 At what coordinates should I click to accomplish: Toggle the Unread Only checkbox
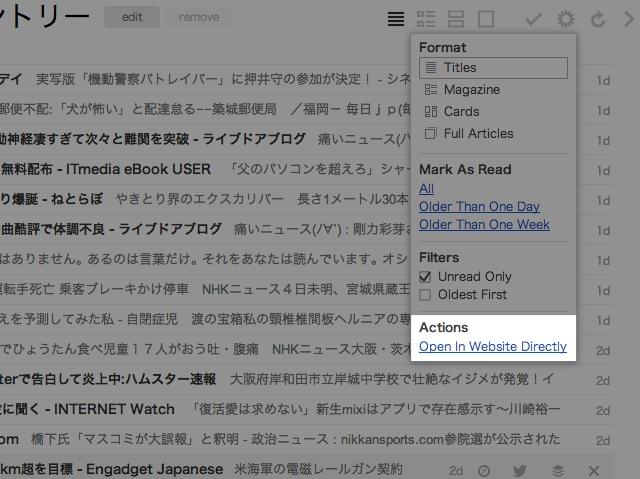(x=425, y=277)
